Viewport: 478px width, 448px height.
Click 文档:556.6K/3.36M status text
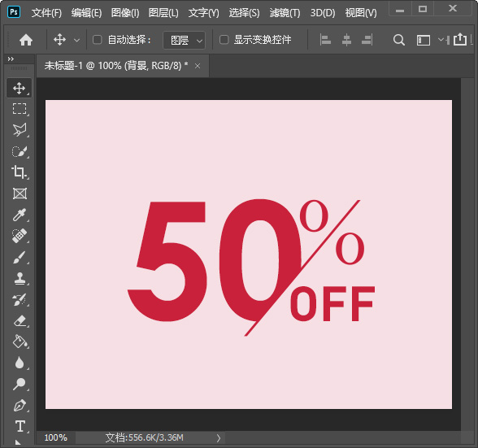[x=144, y=437]
